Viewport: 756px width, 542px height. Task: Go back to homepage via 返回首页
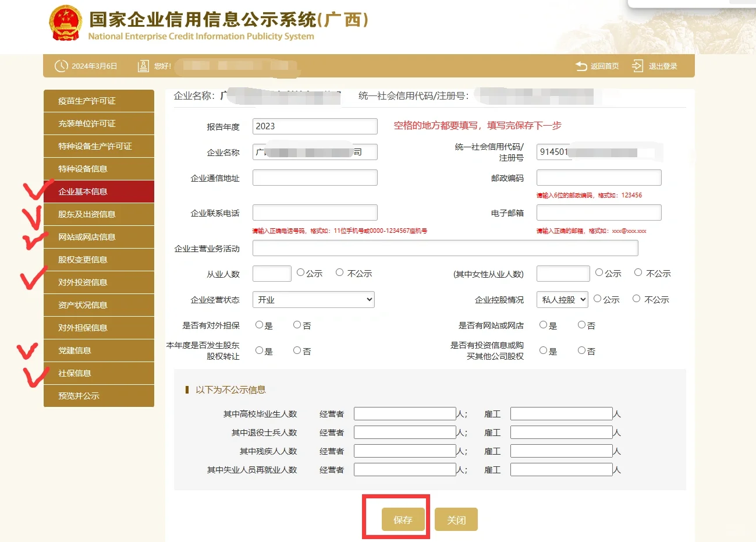tap(605, 66)
